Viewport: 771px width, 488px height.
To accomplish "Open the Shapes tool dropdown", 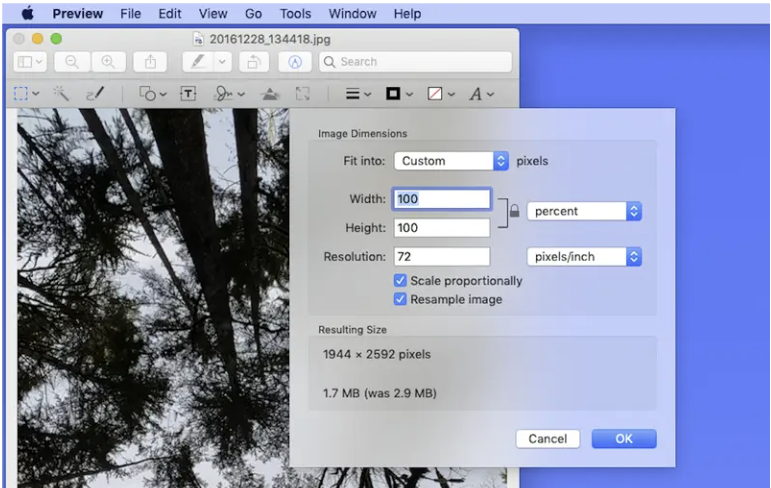I will click(x=153, y=93).
